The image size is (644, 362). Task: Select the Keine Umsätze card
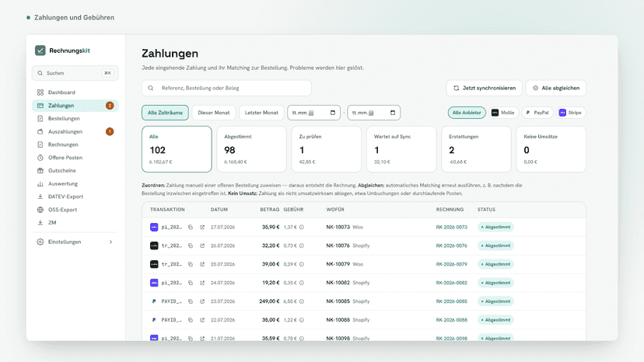pos(551,149)
